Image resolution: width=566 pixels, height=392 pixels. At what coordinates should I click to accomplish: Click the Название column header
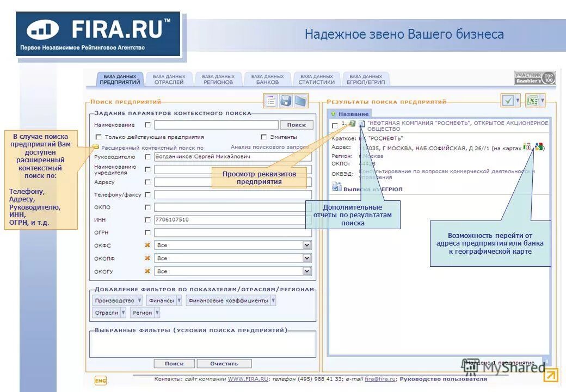(353, 114)
